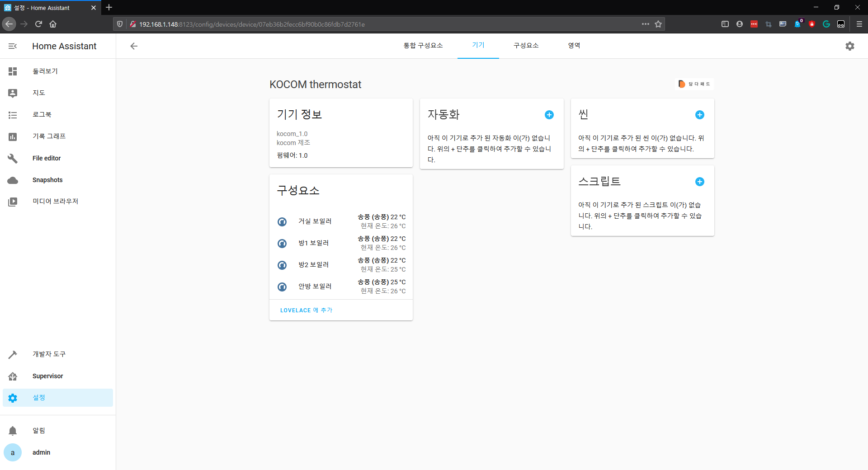The width and height of the screenshot is (868, 470).
Task: Add a scene with 씬 plus icon
Action: 700,115
